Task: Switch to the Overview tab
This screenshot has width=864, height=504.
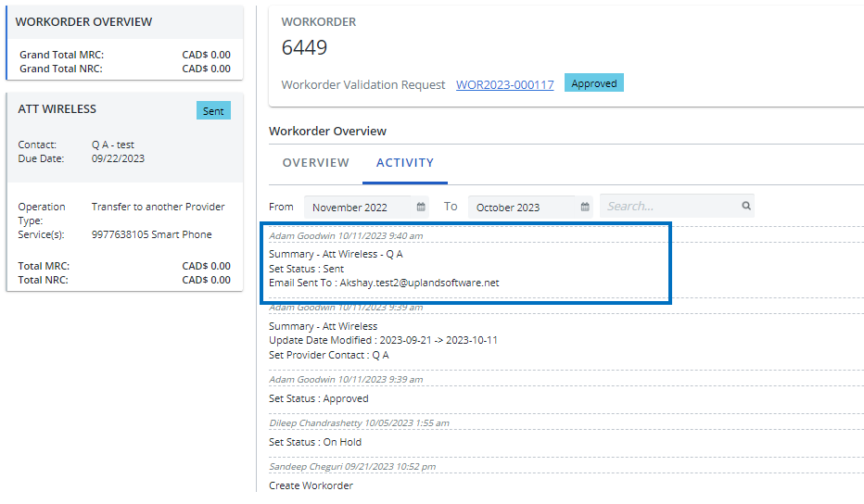Action: click(x=315, y=163)
